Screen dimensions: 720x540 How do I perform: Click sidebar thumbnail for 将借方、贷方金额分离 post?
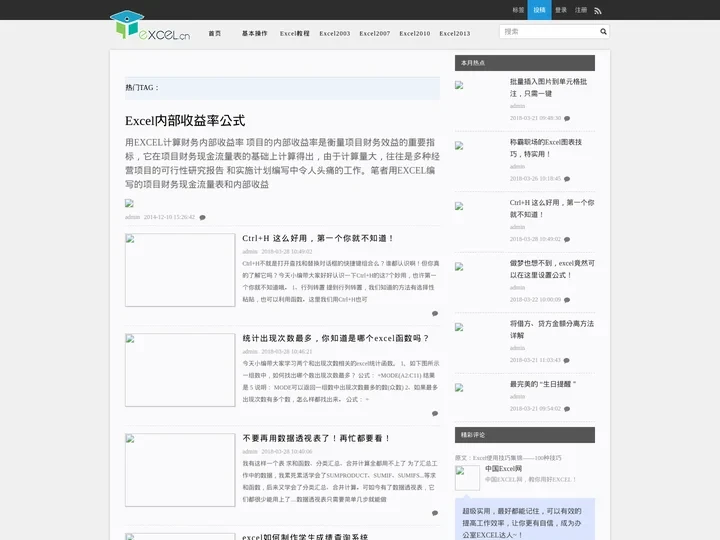459,327
